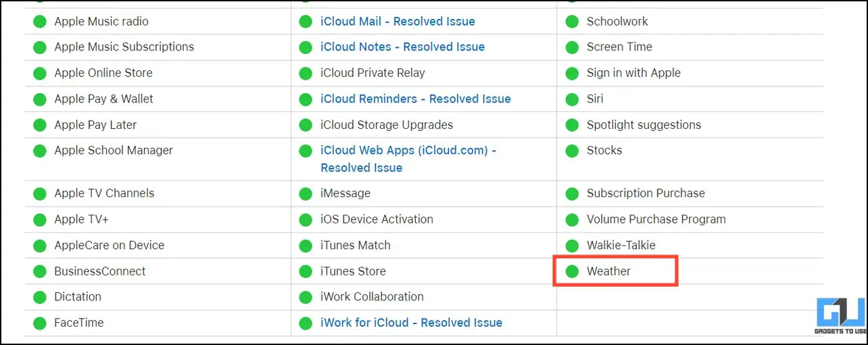
Task: Click the status dot beside Walkie-Talkie
Action: [573, 246]
